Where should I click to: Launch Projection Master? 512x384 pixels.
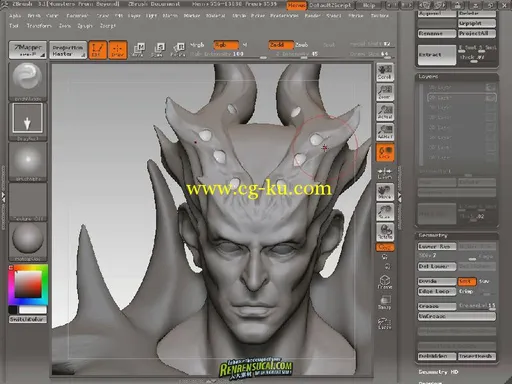pyautogui.click(x=68, y=50)
